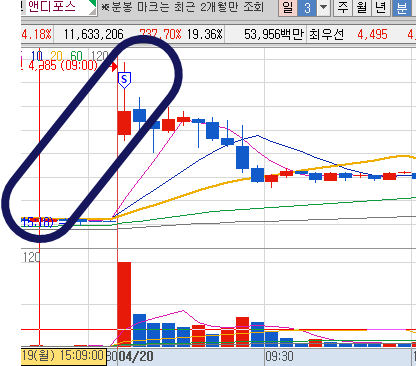416x366 pixels.
Task: Click the 60 moving average label
Action: [x=76, y=56]
